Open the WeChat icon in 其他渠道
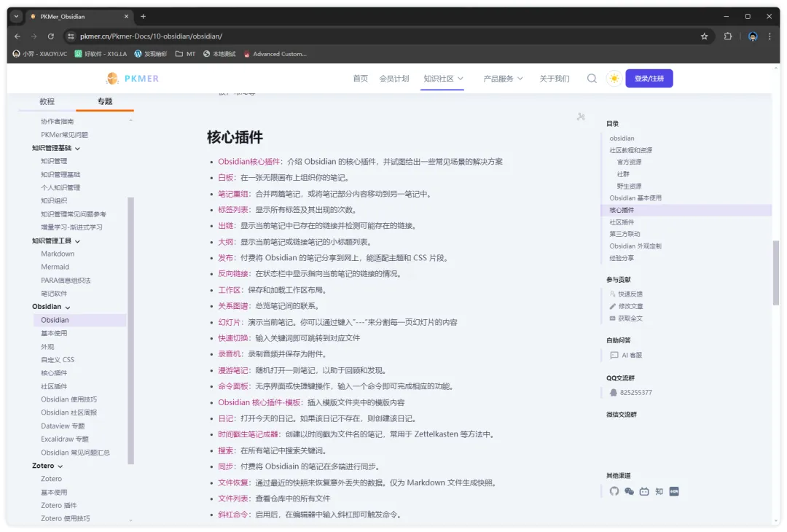Screen dimensions: 787x532 coord(628,491)
